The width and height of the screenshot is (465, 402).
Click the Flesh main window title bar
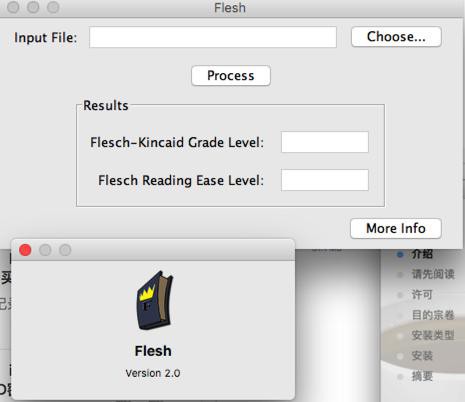(230, 8)
